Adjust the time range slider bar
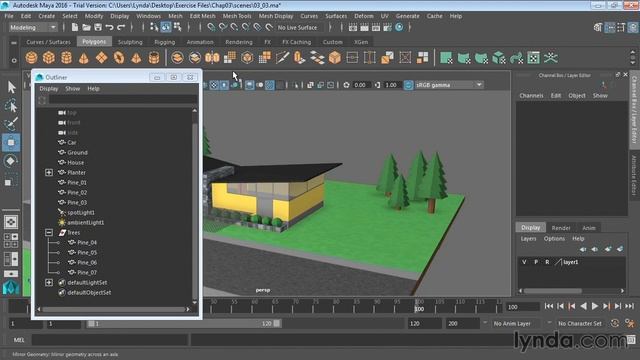 pyautogui.click(x=184, y=323)
